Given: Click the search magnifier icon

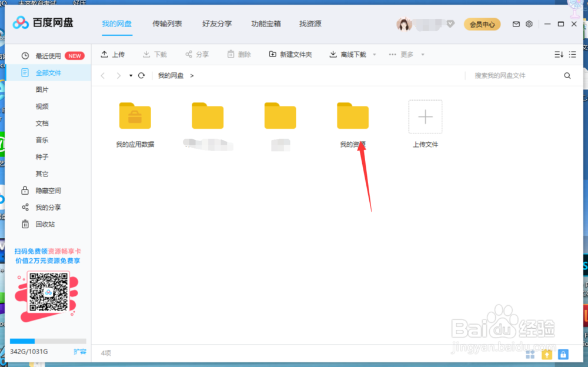Looking at the screenshot, I should (x=566, y=75).
